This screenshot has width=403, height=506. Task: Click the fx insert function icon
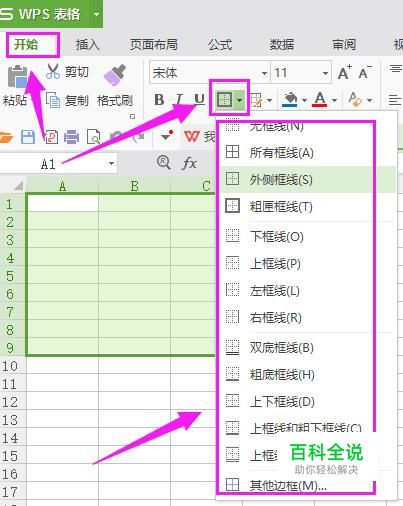click(189, 163)
